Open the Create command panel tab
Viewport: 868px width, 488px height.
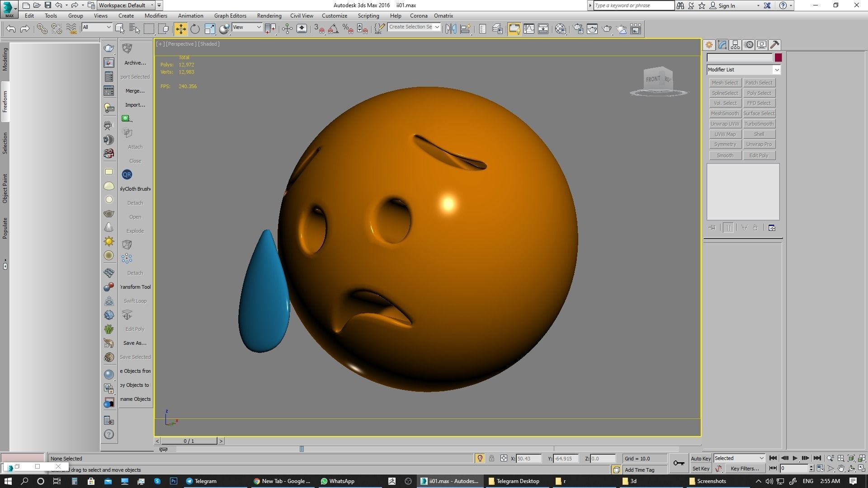coord(709,45)
